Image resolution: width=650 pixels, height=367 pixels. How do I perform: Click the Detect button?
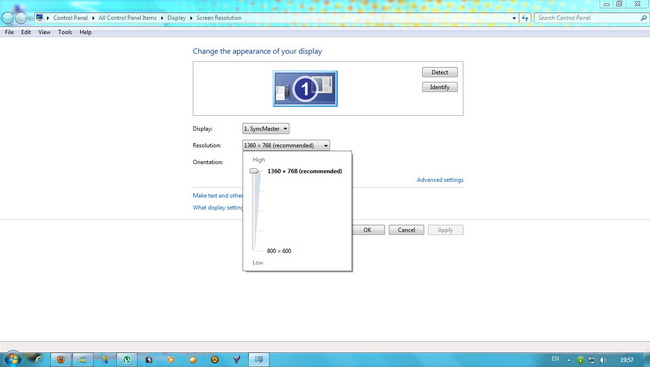(x=440, y=72)
